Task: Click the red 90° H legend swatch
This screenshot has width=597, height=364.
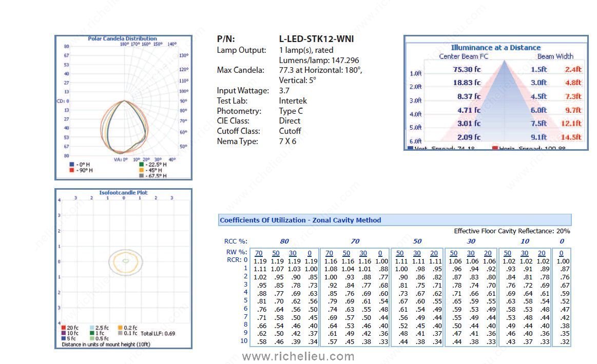Action: click(x=72, y=170)
